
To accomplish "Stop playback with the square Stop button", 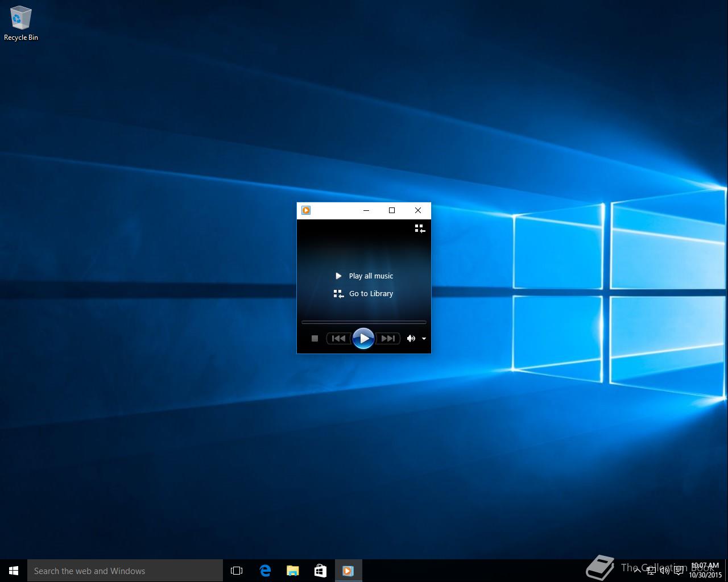I will [x=315, y=338].
